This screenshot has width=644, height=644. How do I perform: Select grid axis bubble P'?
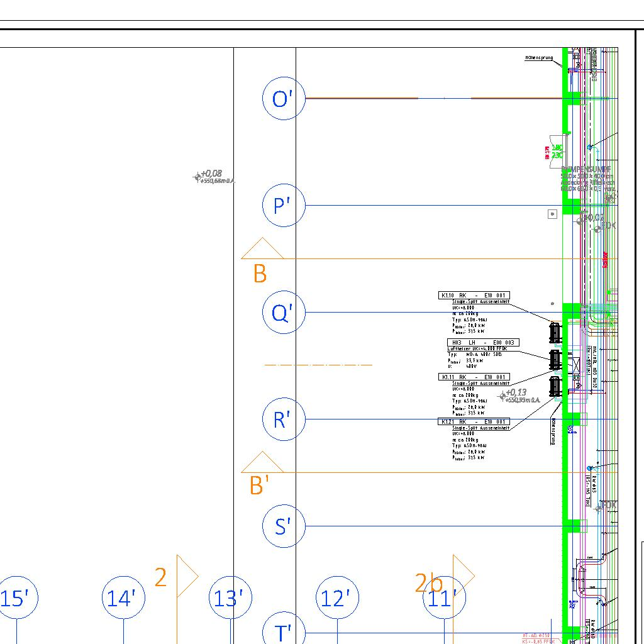coord(284,206)
